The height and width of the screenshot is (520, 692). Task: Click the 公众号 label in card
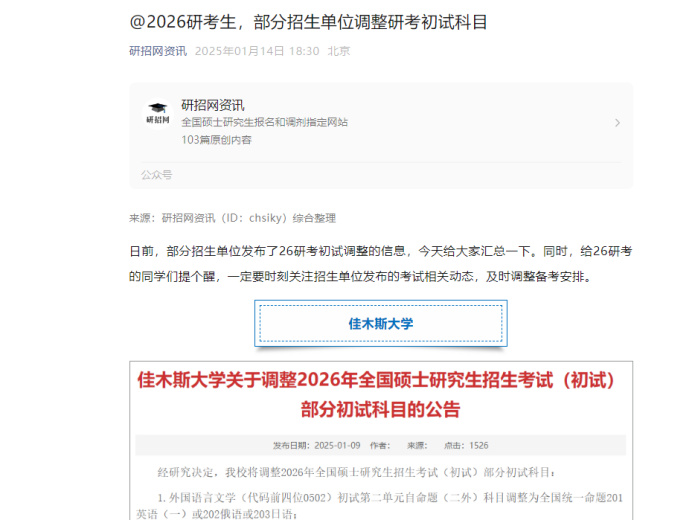(x=157, y=175)
